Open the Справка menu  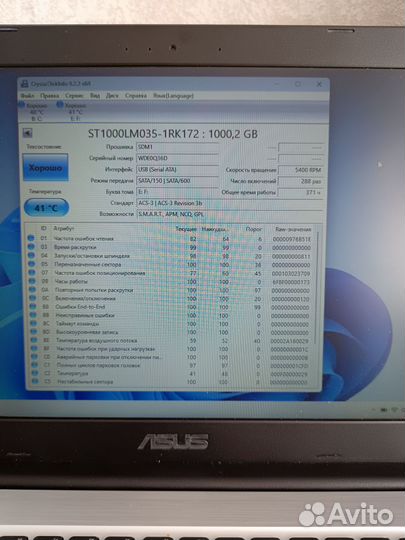[x=136, y=95]
